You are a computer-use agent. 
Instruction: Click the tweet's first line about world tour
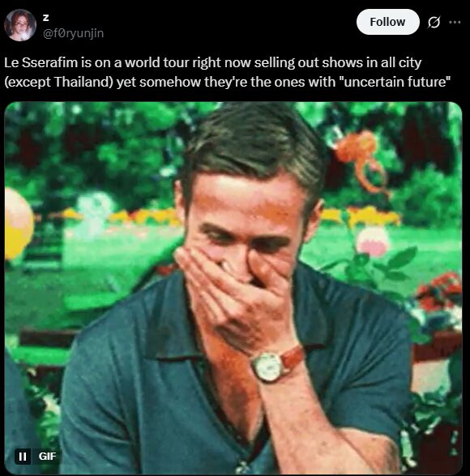212,63
